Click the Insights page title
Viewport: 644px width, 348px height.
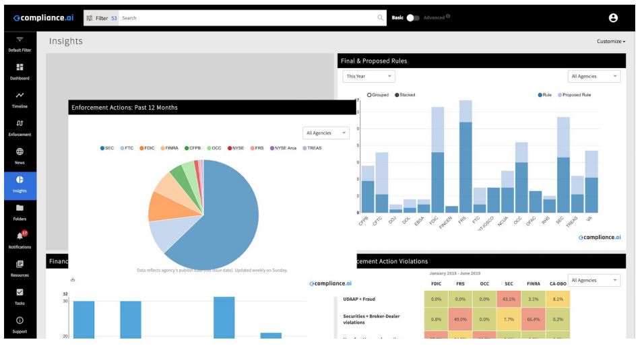[66, 41]
